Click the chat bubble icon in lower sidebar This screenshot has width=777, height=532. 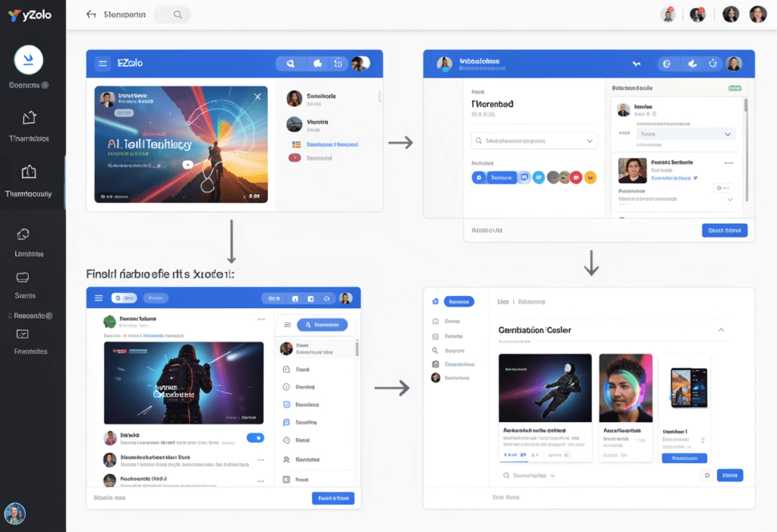coord(24,277)
